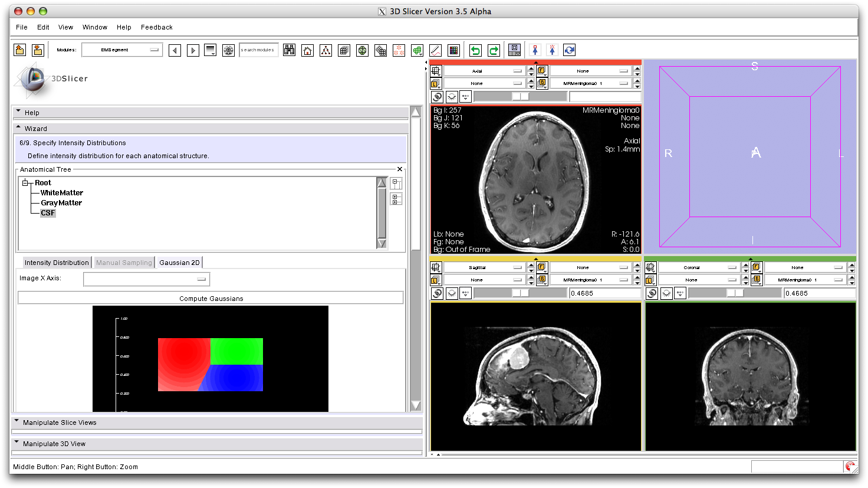Collapse the Root node in Anatomical Tree

[x=26, y=183]
